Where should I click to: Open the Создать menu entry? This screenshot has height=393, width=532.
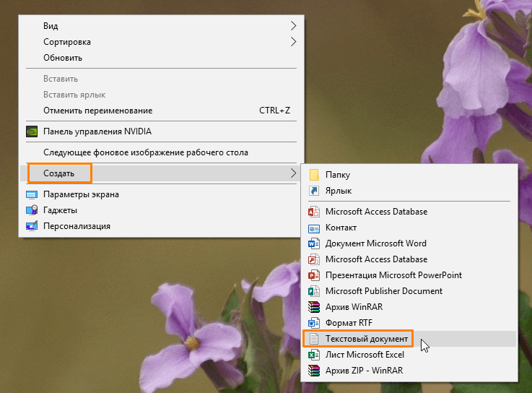click(162, 173)
